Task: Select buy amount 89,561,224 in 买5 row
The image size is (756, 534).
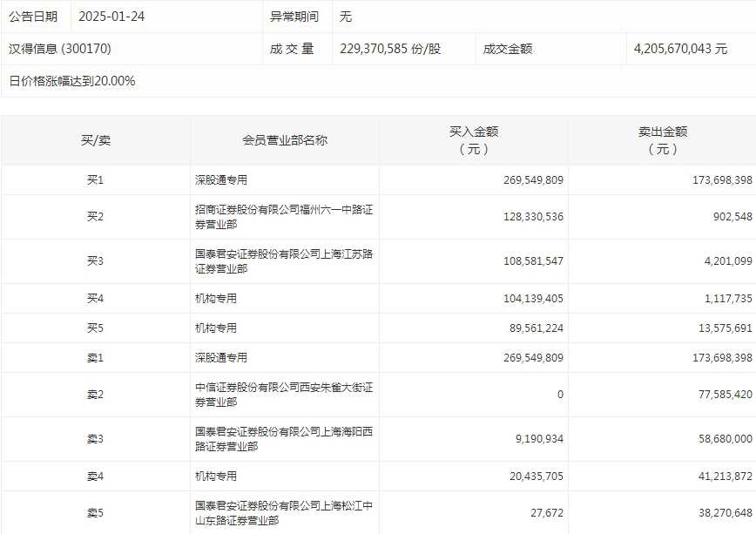Action: pyautogui.click(x=527, y=328)
